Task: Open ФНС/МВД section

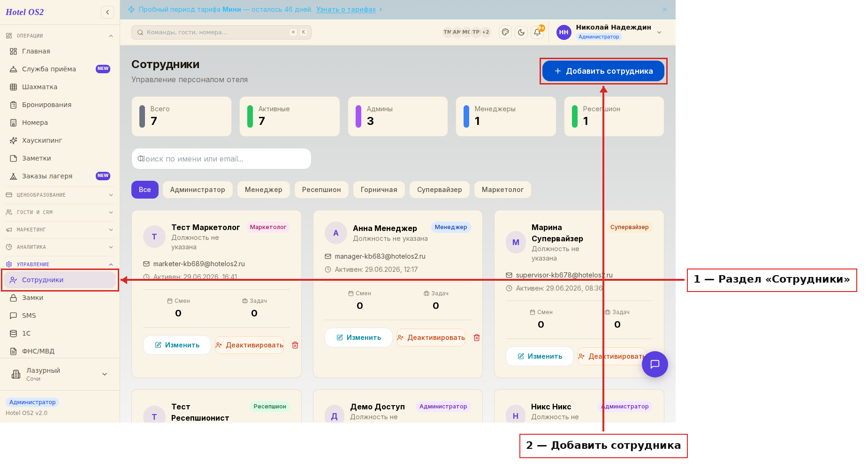Action: tap(60, 351)
